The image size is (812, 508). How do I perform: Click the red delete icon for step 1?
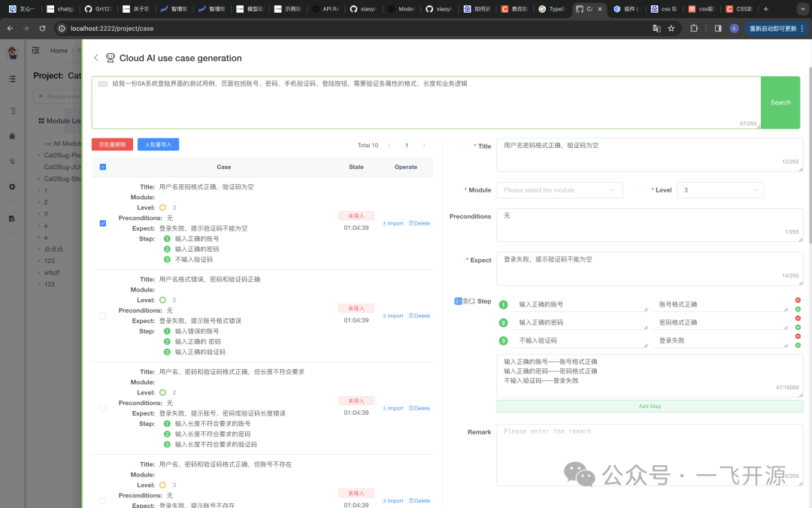pos(798,300)
